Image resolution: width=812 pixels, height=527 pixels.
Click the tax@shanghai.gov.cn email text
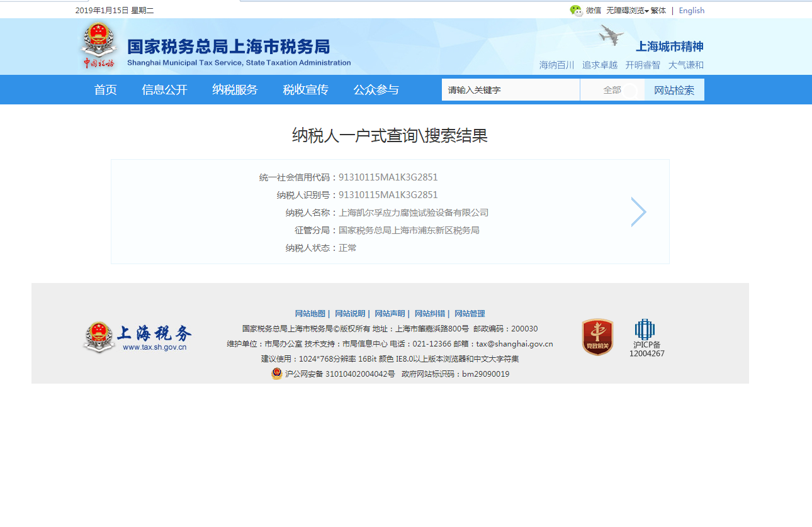coord(514,344)
